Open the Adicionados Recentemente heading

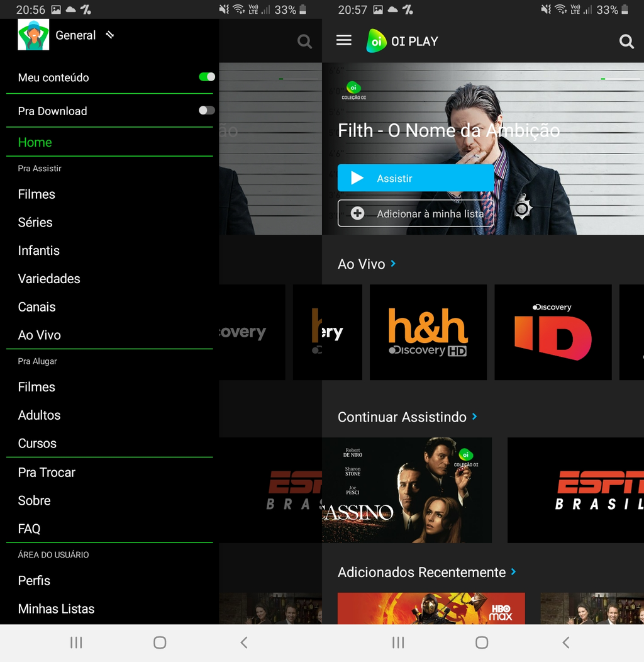(x=421, y=572)
